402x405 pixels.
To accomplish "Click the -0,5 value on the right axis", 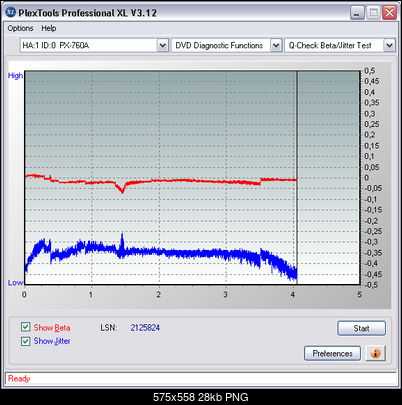I will pyautogui.click(x=371, y=285).
